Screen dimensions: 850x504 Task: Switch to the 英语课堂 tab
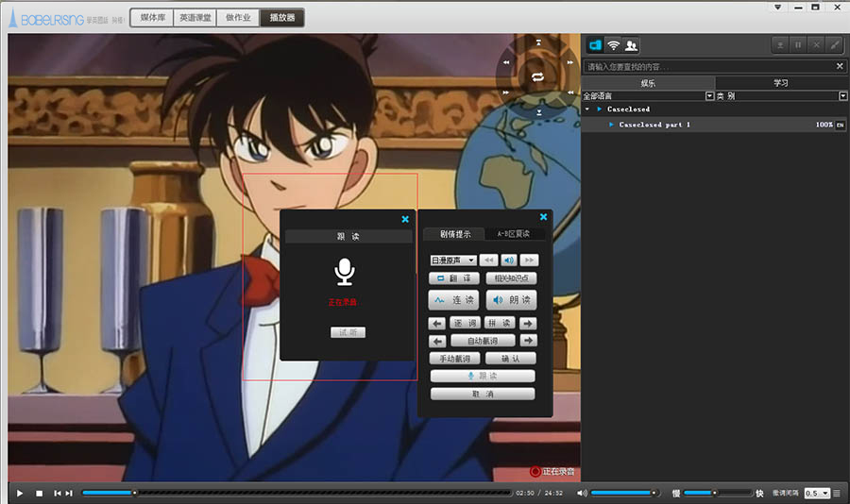tap(195, 18)
